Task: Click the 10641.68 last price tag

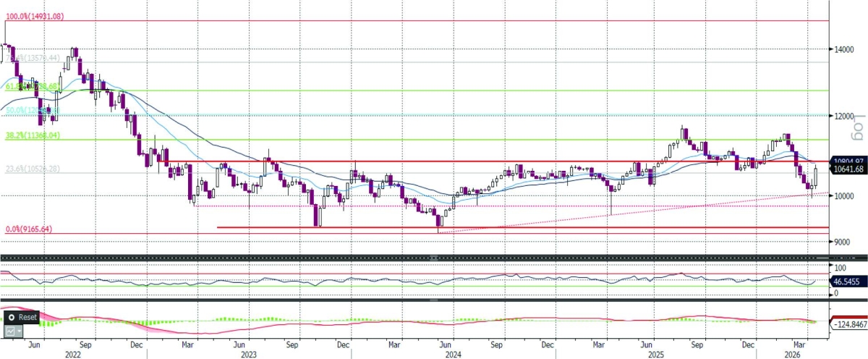Action: point(848,169)
